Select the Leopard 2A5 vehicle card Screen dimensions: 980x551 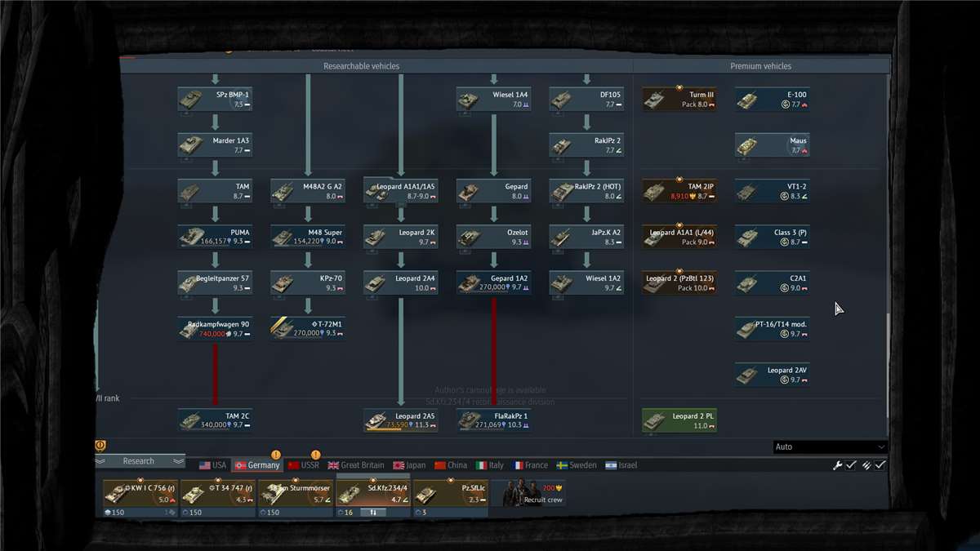pos(401,420)
